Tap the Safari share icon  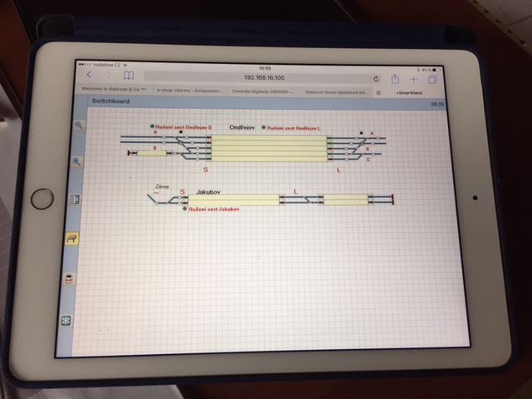pos(395,78)
